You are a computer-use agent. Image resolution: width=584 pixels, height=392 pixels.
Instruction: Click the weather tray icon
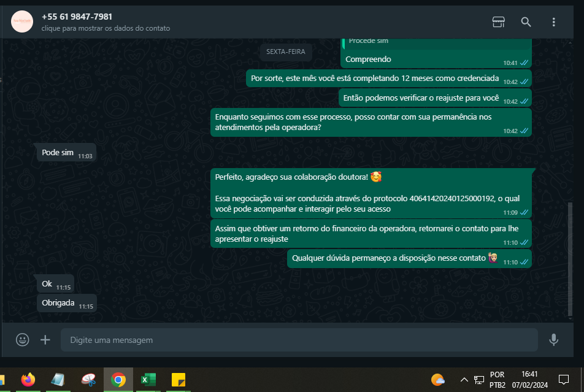437,380
